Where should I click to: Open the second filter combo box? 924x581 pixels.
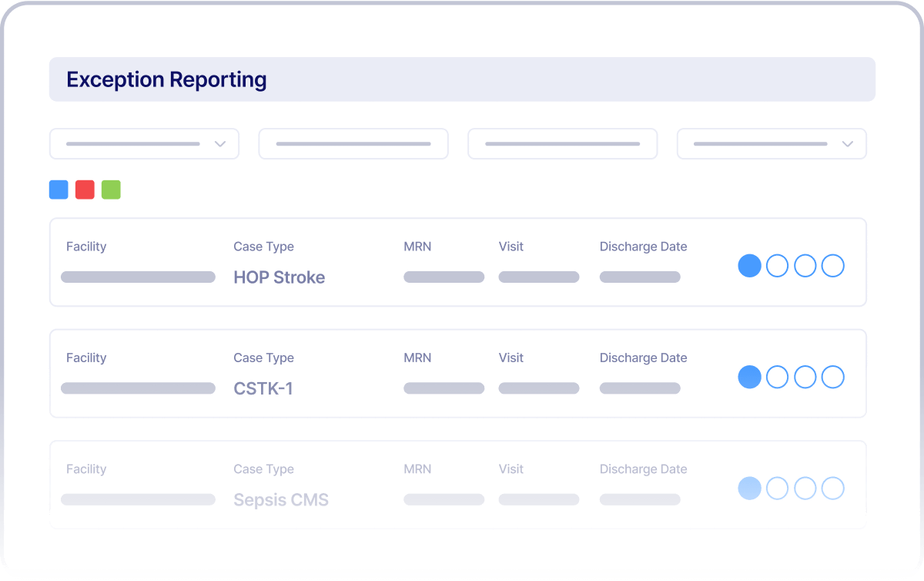(x=353, y=143)
